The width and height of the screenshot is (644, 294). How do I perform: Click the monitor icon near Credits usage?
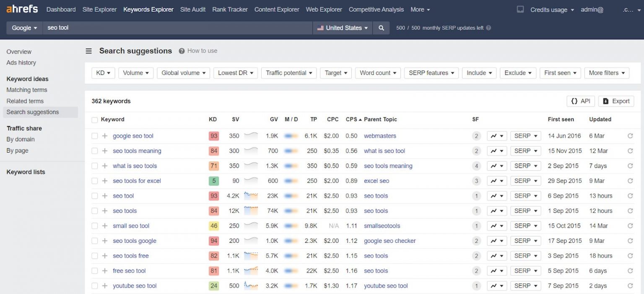click(520, 10)
